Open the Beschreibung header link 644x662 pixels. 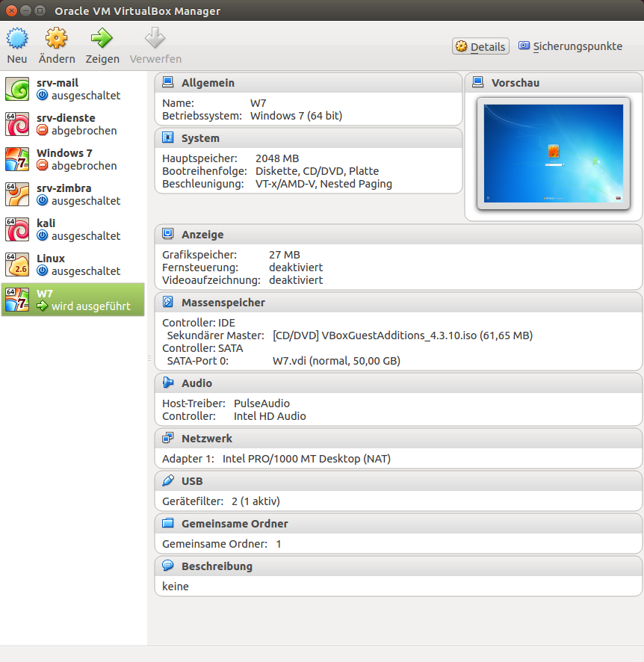217,566
